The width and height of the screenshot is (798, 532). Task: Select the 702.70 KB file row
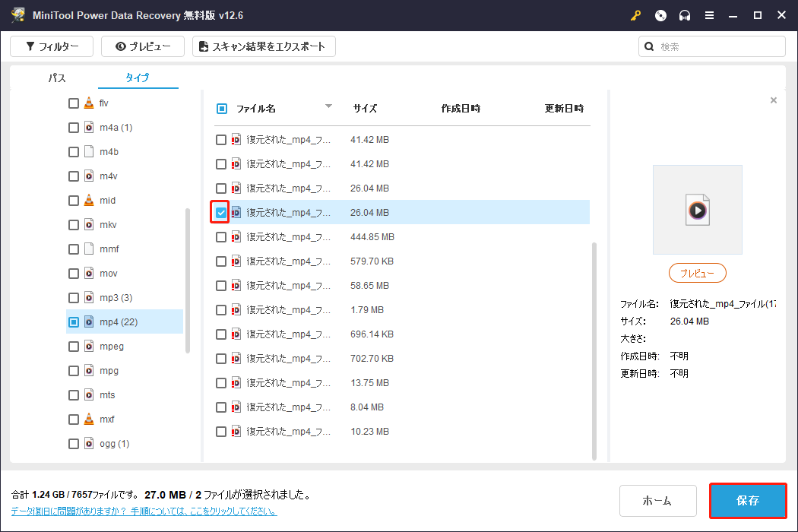pyautogui.click(x=401, y=359)
